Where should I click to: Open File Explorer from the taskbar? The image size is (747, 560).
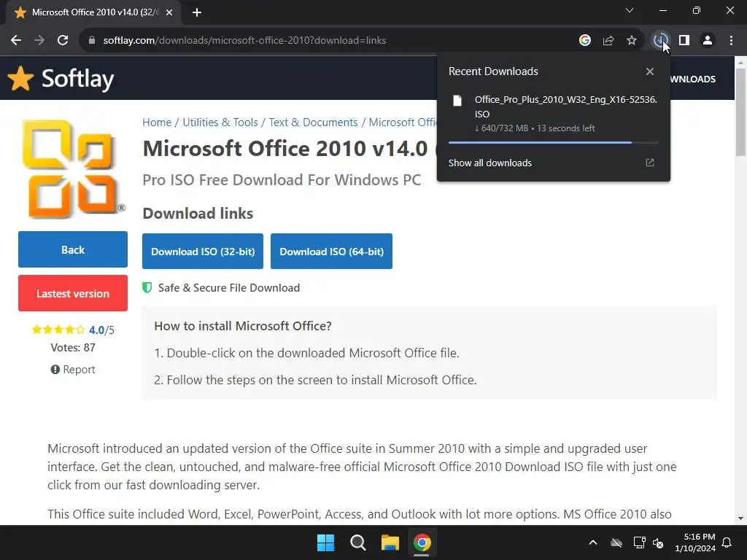click(x=390, y=542)
